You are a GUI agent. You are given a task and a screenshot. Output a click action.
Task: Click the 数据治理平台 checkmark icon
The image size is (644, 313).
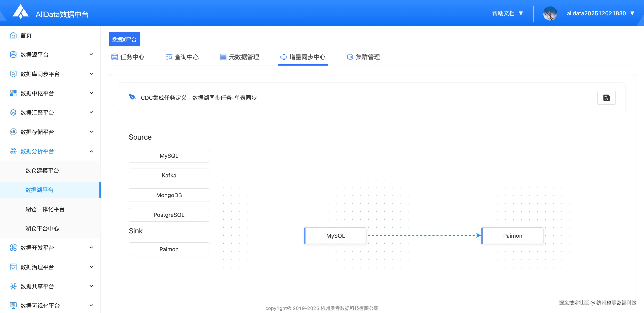pyautogui.click(x=13, y=267)
